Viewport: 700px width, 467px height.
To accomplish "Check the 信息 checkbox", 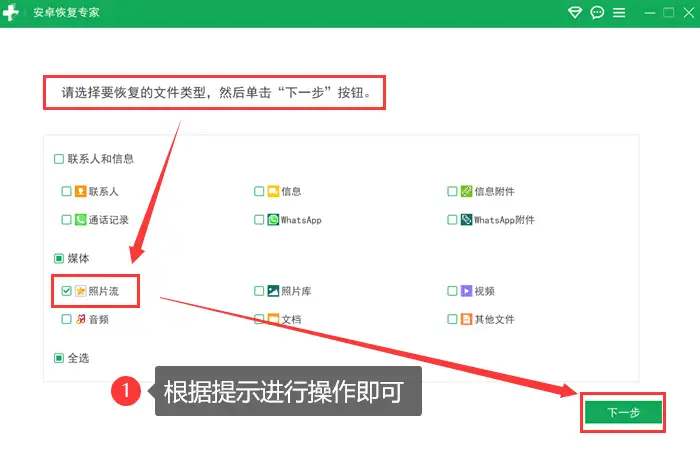I will 259,192.
